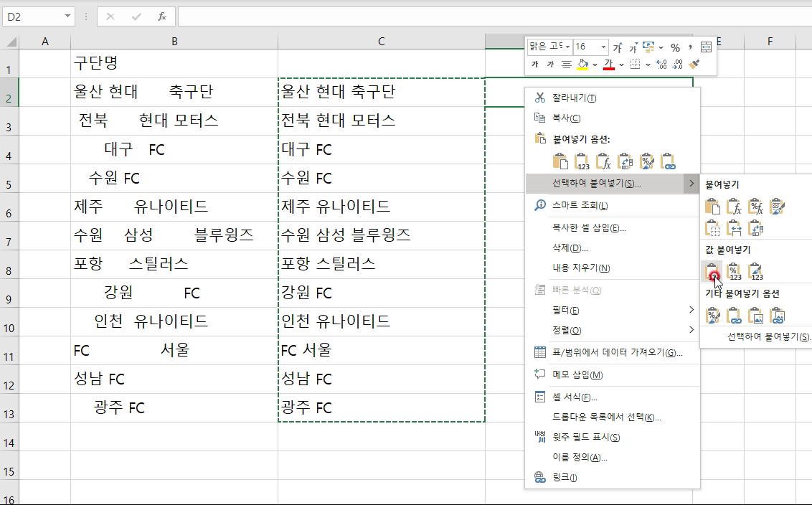Screen dimensions: 812x505
Task: Click the Formatting (% brush) icon in 붙여넣기 옵션 row
Action: point(647,161)
